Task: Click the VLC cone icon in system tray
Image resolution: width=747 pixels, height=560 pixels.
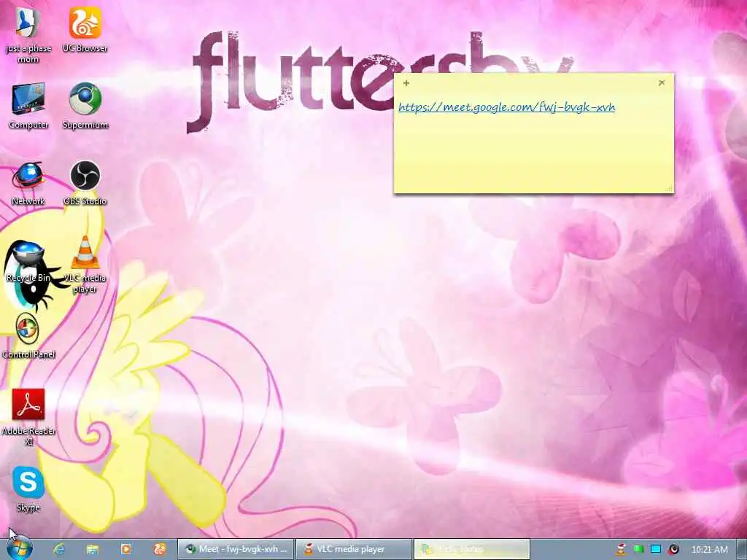Action: pos(621,549)
